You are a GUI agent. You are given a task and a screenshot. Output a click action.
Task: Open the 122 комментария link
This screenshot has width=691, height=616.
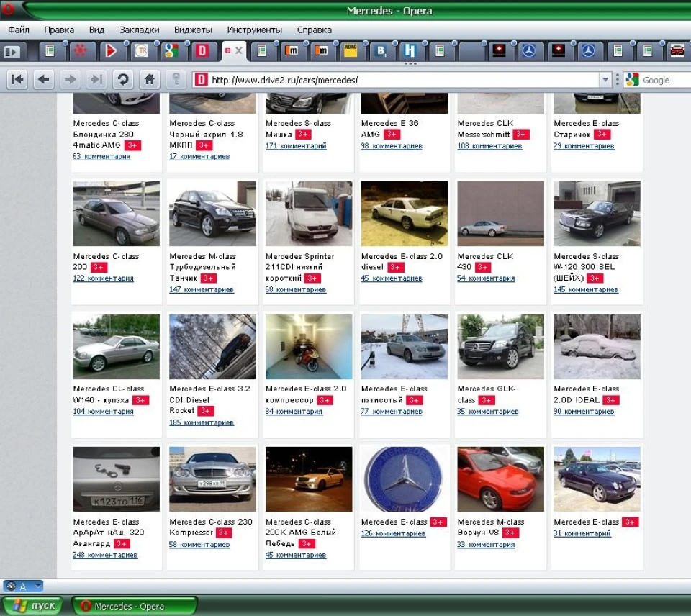point(103,278)
